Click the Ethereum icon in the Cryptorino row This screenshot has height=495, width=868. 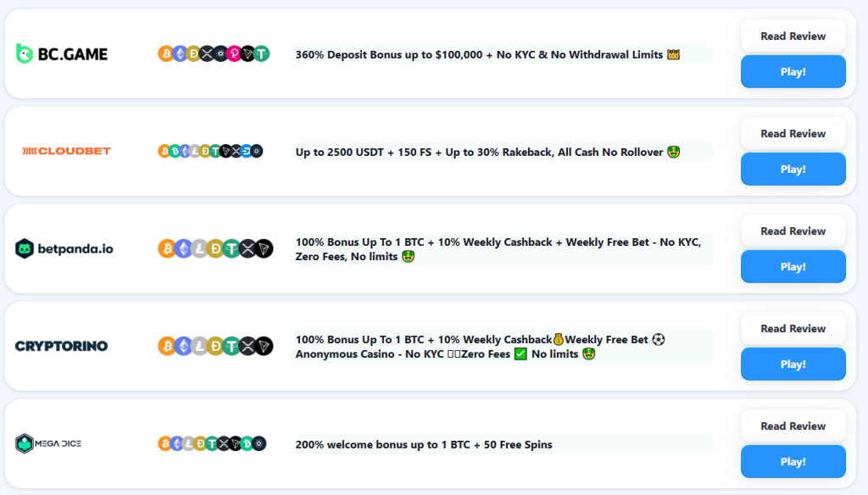[182, 346]
